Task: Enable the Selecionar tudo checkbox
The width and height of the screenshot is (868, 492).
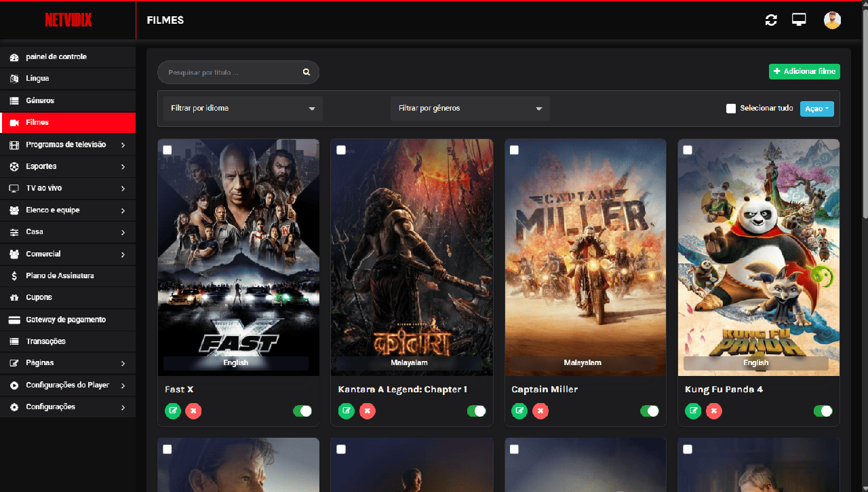Action: [x=731, y=108]
